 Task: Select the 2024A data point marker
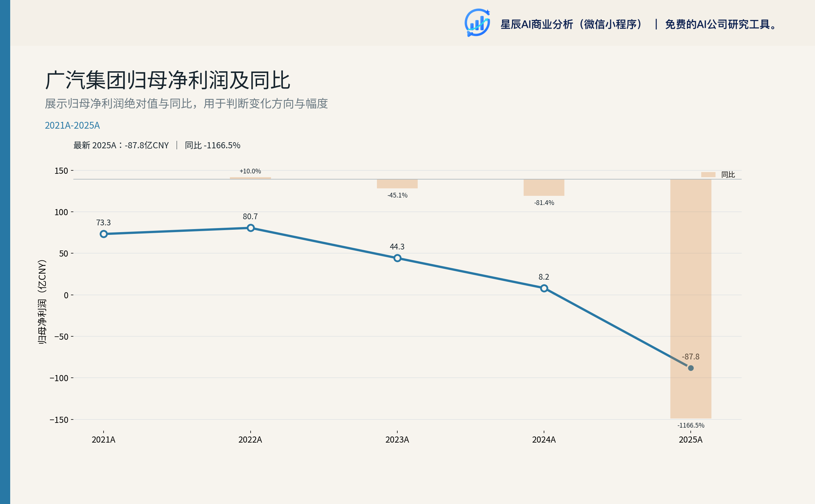[544, 288]
